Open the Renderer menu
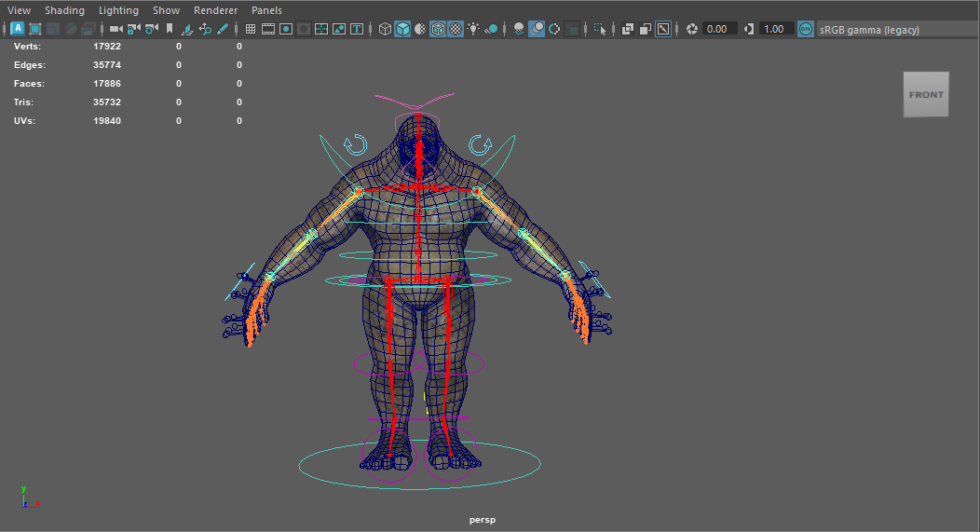Screen dimensions: 980x532 pos(215,10)
